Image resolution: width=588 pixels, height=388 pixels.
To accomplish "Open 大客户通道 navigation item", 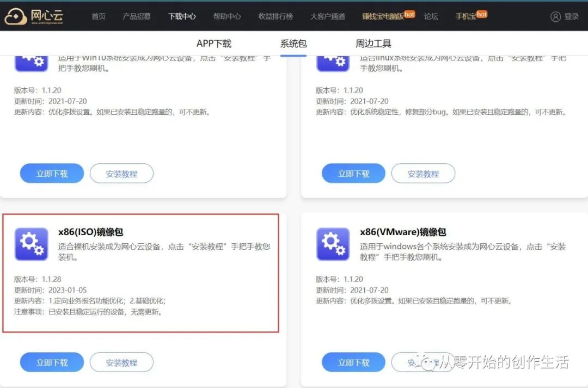I will [x=327, y=16].
